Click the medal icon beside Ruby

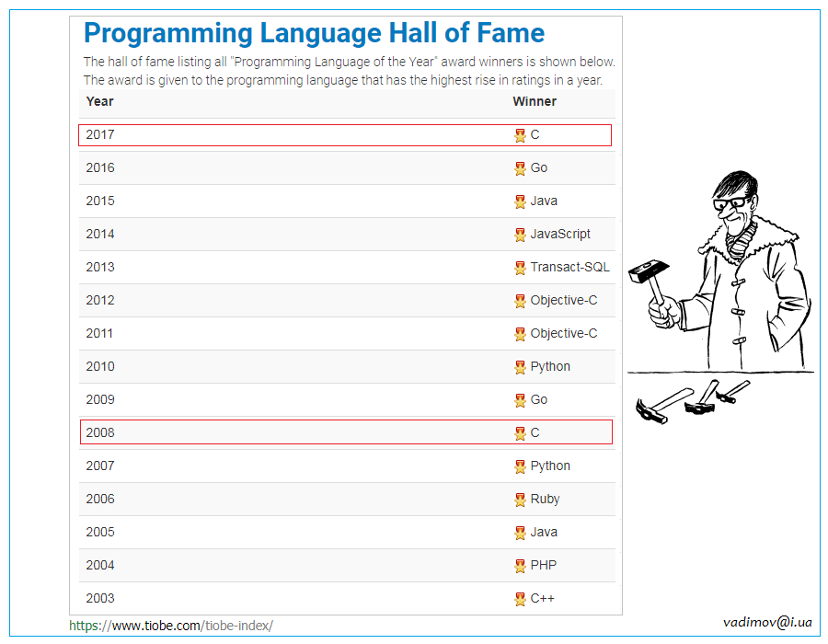pos(520,500)
